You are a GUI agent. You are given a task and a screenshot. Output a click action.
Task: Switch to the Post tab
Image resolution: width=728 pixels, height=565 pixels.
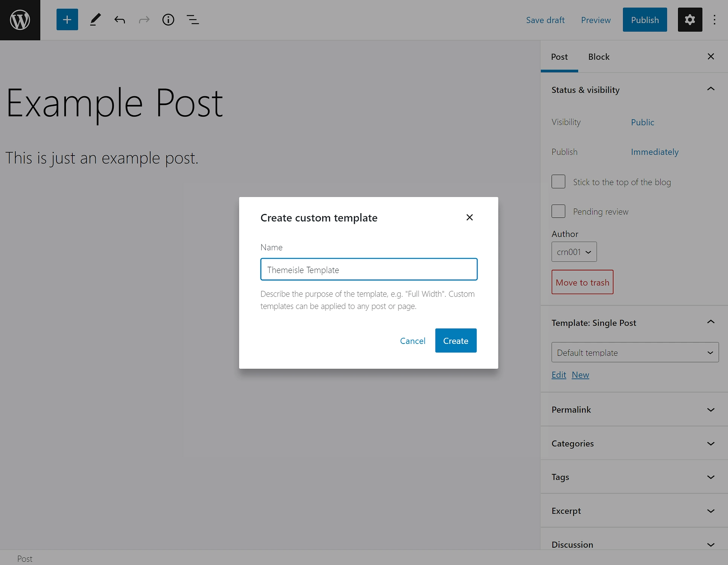559,57
